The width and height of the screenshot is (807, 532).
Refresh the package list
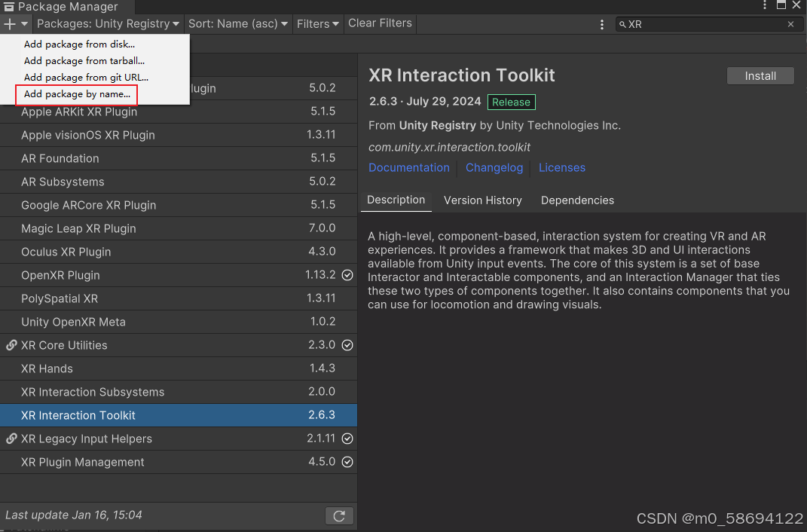pos(339,515)
